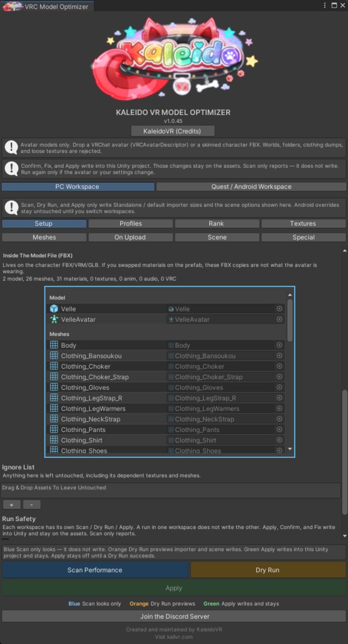Open KaleidoVR (Credits)
This screenshot has width=348, height=644.
[173, 131]
